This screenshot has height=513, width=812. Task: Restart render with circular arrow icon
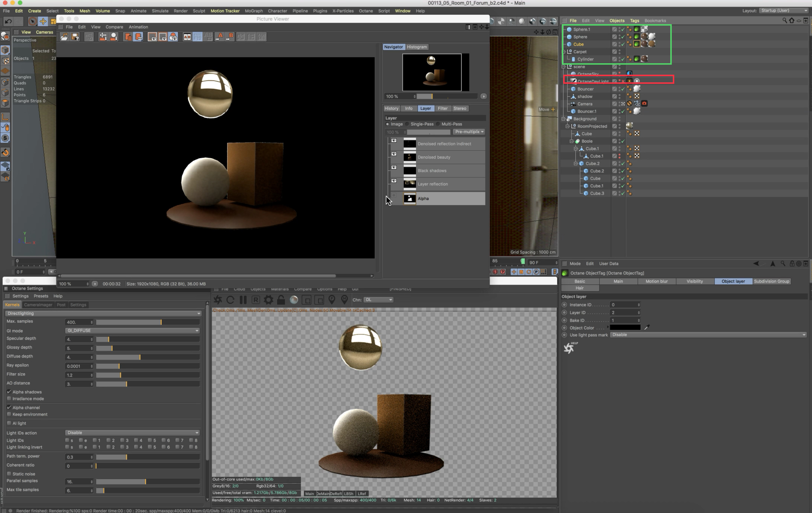pos(230,300)
